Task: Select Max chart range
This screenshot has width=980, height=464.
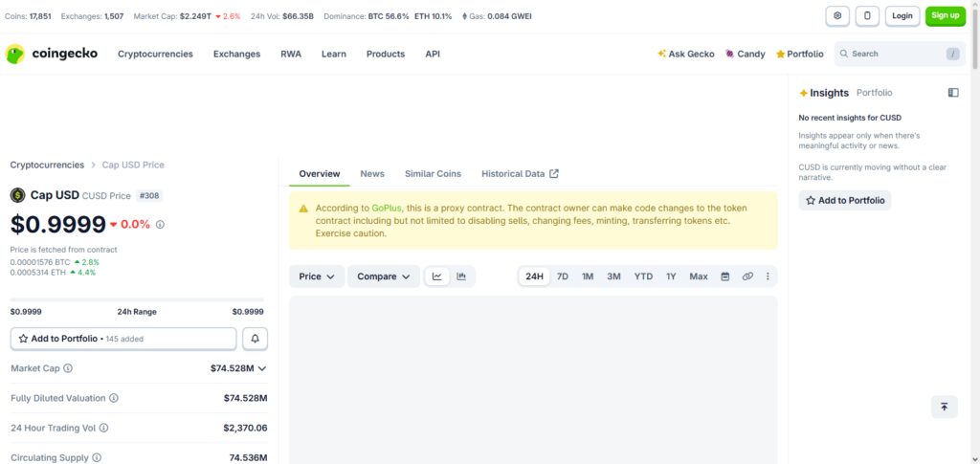Action: click(x=699, y=276)
